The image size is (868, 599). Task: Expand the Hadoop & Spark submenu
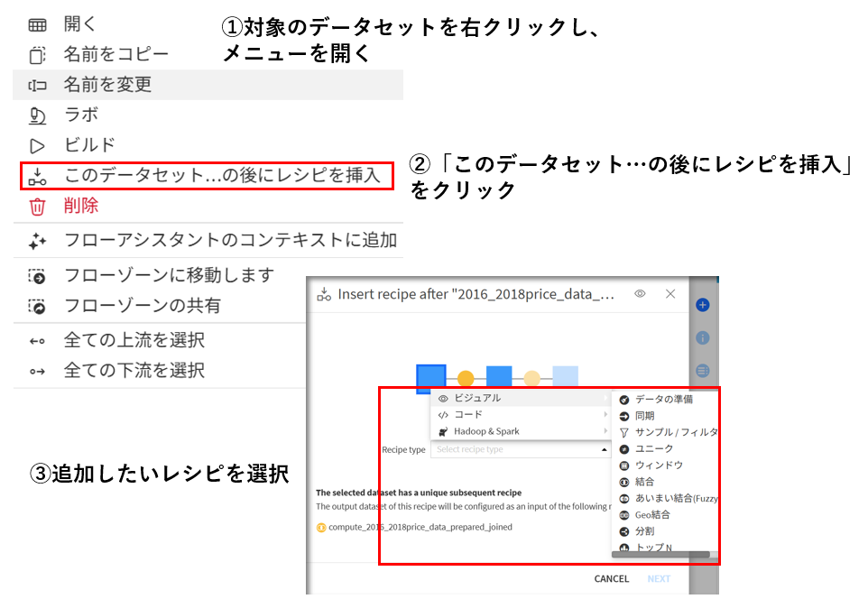tap(520, 431)
